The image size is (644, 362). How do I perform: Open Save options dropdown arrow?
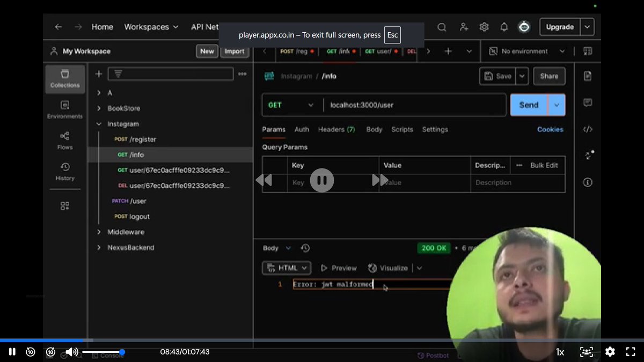point(522,76)
